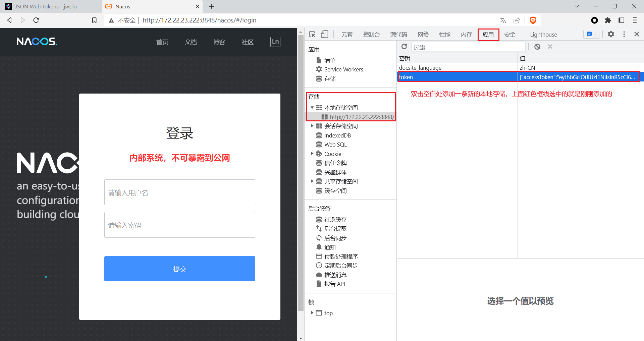Open a new browser tab
Image resolution: width=644 pixels, height=341 pixels.
click(212, 6)
